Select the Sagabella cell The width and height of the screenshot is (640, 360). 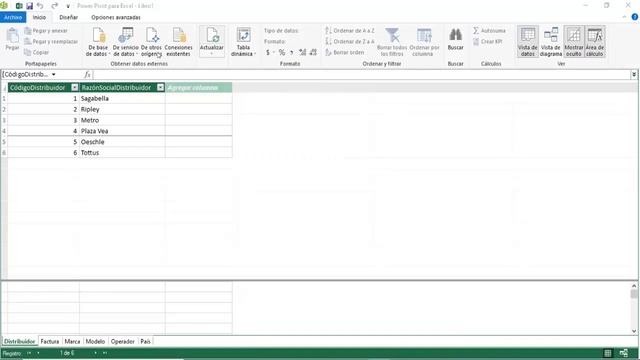[x=122, y=98]
